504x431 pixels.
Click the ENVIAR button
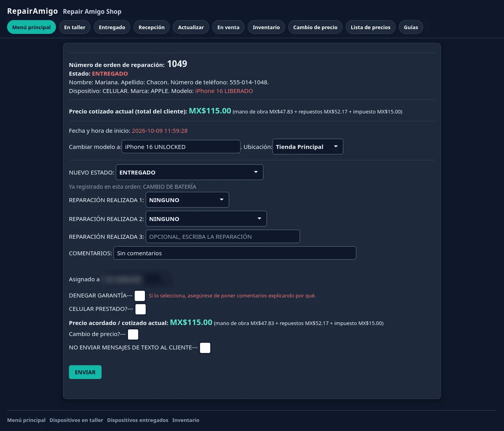tap(85, 372)
